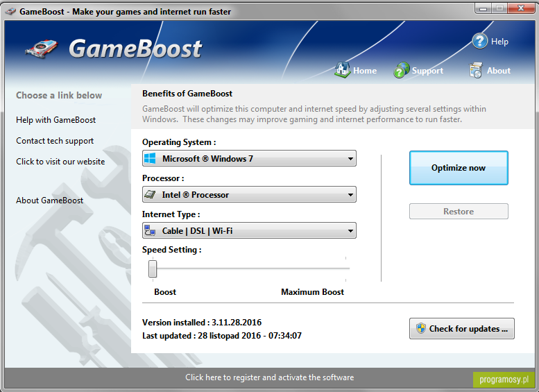
Task: Click the Microsoft Windows 7 selected value
Action: tap(207, 158)
